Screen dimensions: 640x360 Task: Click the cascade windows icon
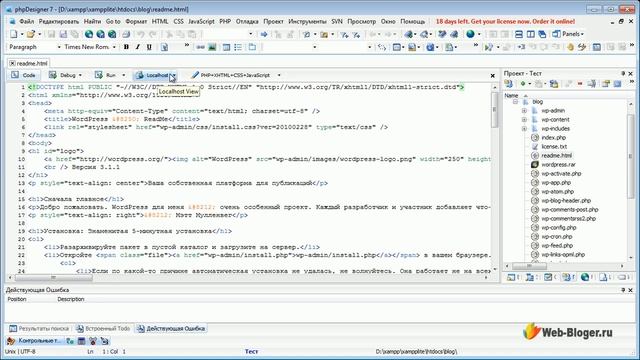coord(542,34)
